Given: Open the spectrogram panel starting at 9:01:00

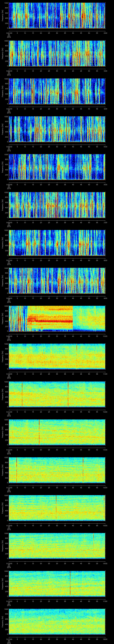Looking at the screenshot, I should point(57,16).
